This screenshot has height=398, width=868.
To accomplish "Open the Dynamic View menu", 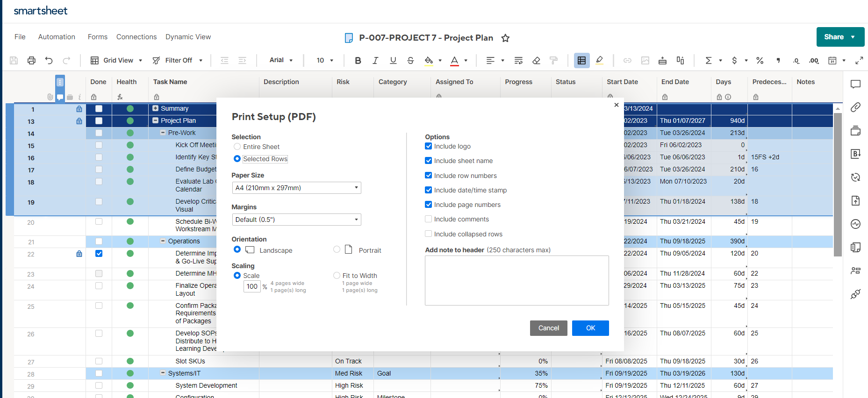I will pyautogui.click(x=188, y=37).
